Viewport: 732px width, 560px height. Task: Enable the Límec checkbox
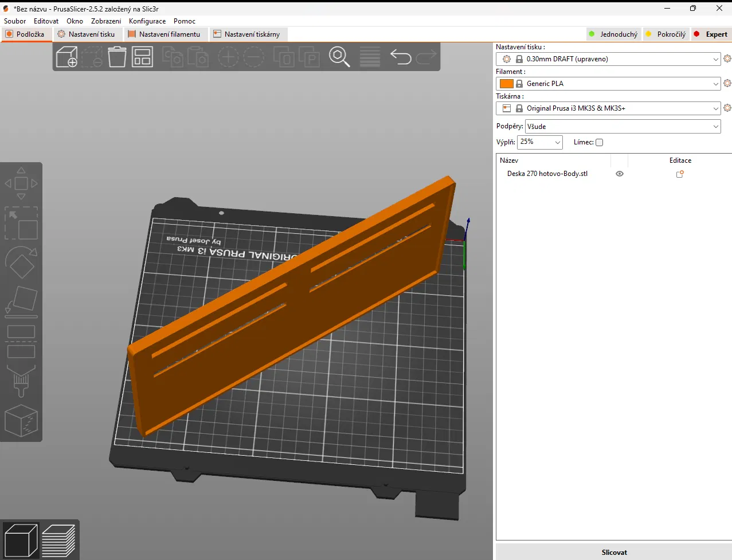pos(599,143)
